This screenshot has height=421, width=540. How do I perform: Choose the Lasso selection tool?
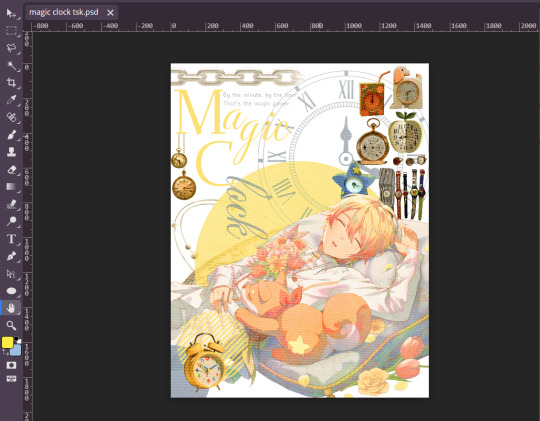(x=11, y=48)
